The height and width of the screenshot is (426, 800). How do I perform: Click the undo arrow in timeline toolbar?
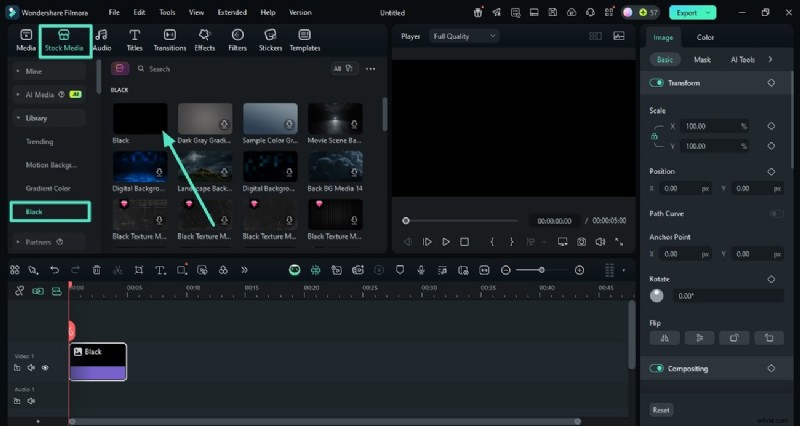click(x=54, y=270)
